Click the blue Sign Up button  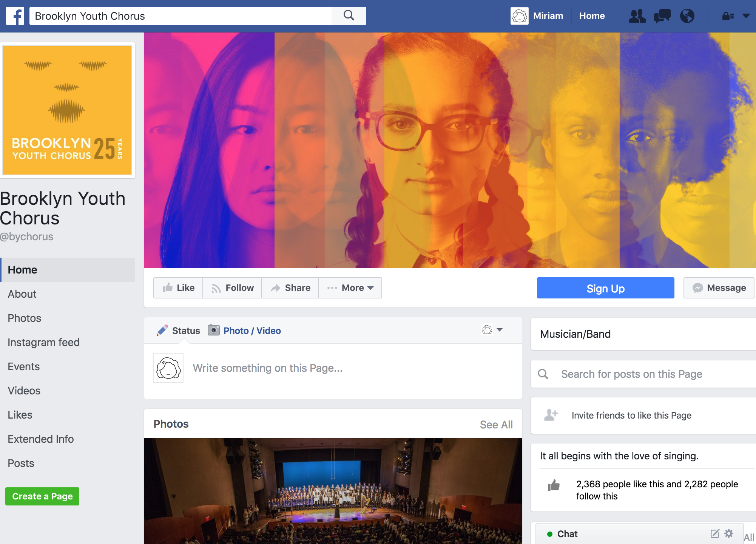(x=605, y=288)
